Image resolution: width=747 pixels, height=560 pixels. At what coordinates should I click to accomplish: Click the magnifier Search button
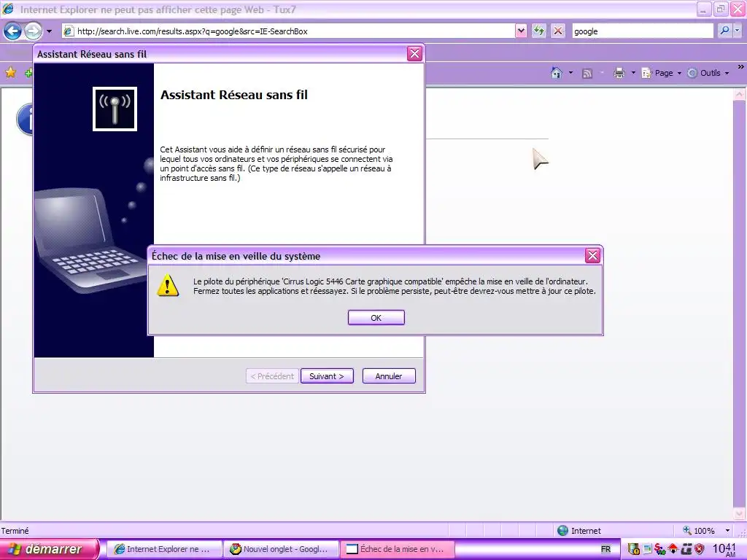(x=724, y=31)
